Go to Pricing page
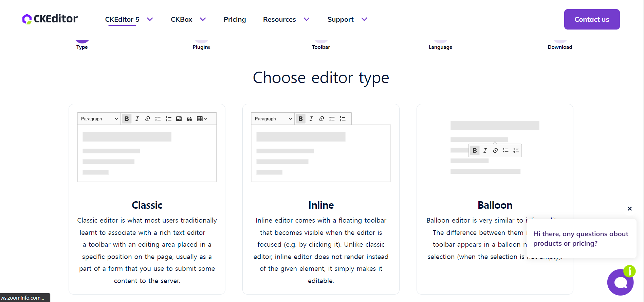644x302 pixels. coord(235,19)
